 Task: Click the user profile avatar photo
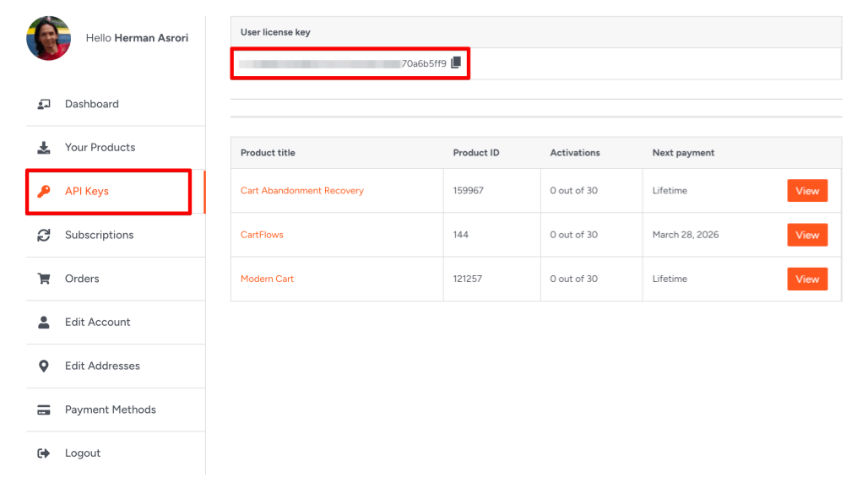(x=49, y=38)
